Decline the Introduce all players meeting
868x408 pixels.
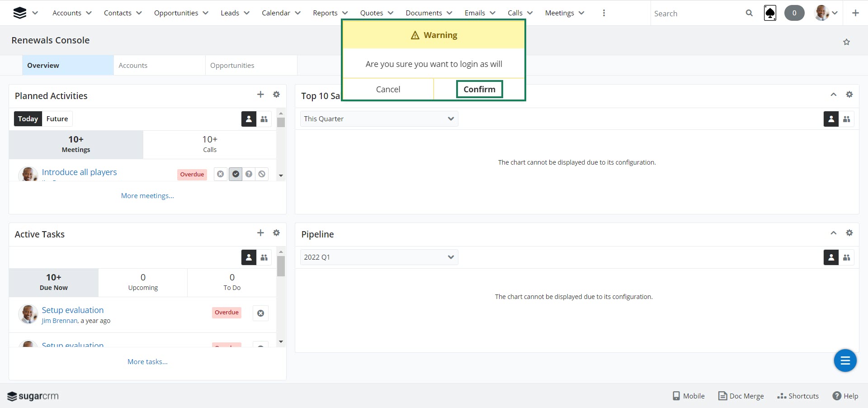tap(262, 174)
